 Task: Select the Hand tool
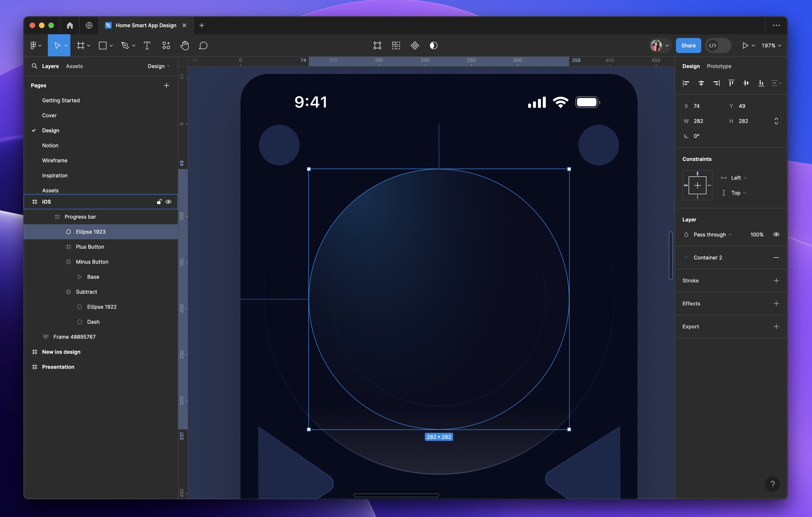184,45
